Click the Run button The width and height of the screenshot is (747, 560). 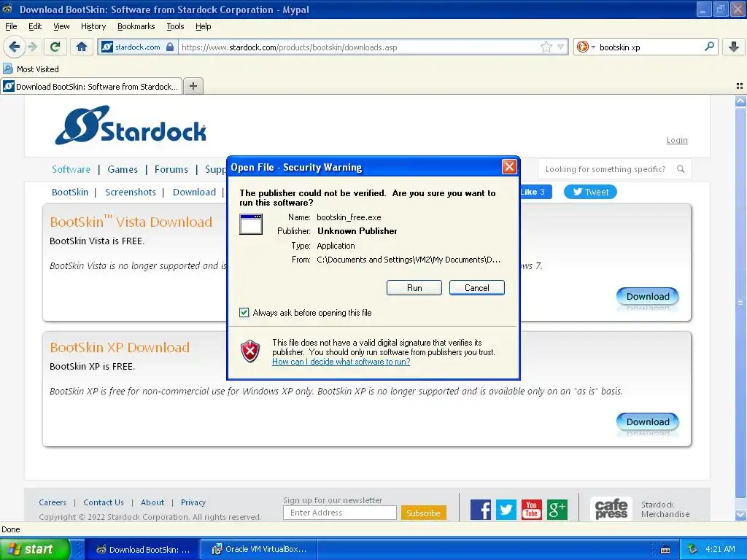(414, 287)
